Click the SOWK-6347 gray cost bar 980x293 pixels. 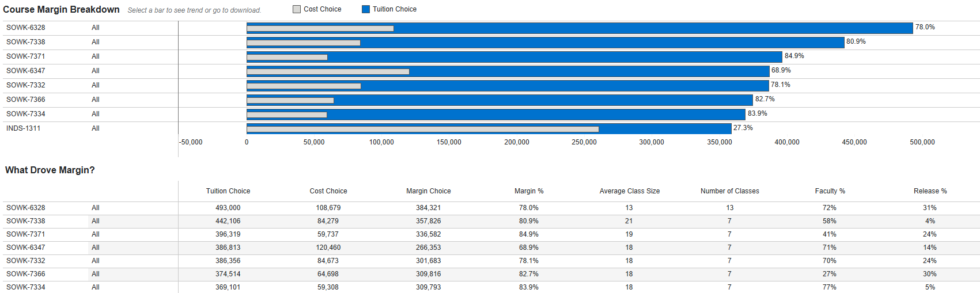pos(328,72)
